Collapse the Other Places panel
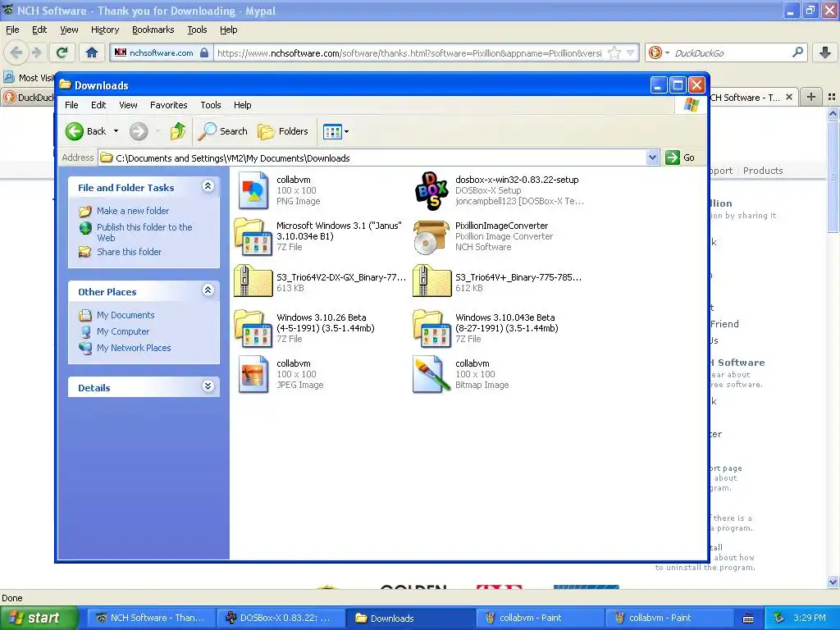The height and width of the screenshot is (630, 840). coord(208,290)
